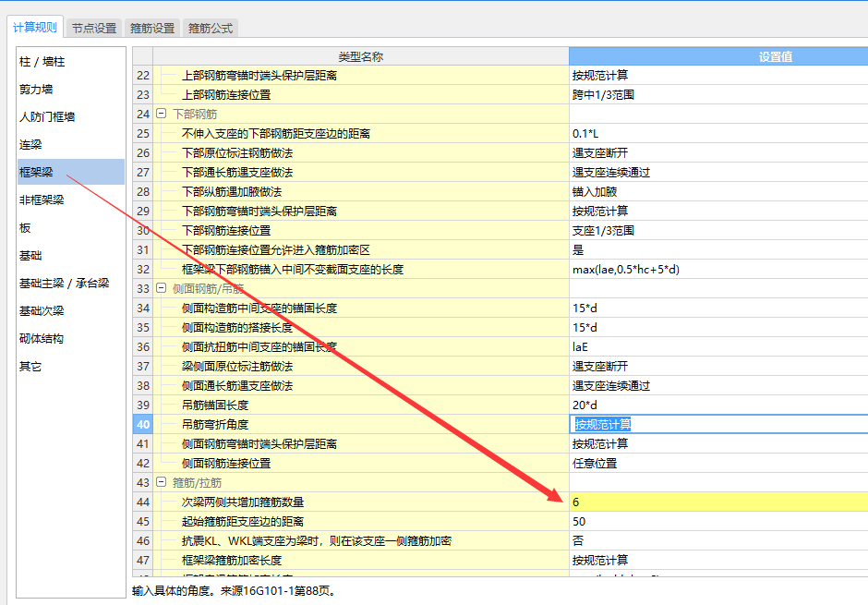
Task: Open the 节点设置 tab
Action: 94,29
